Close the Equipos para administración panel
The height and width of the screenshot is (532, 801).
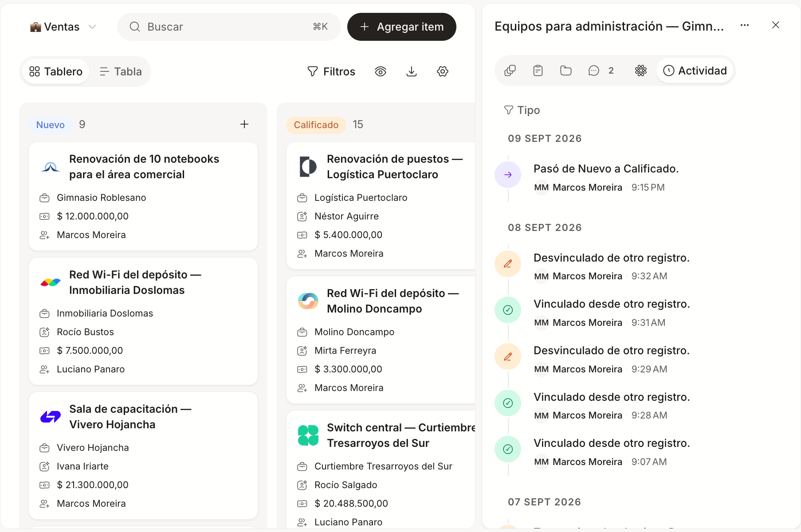(x=776, y=25)
